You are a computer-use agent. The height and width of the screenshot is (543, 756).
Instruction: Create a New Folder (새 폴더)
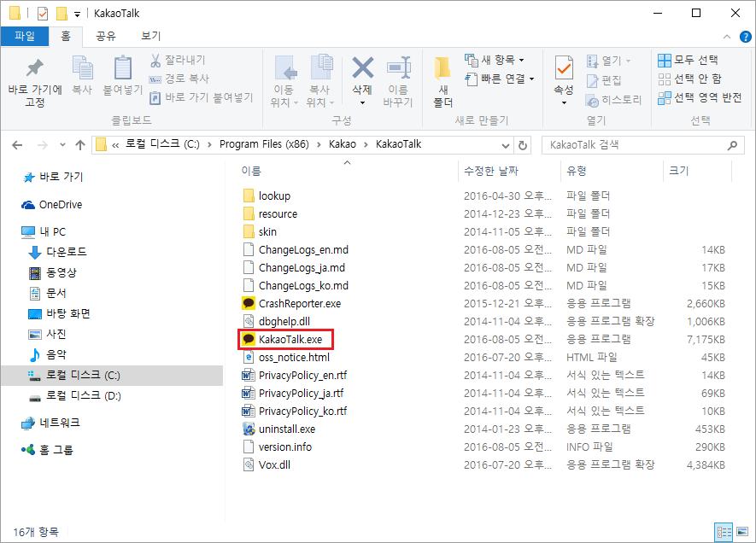442,82
